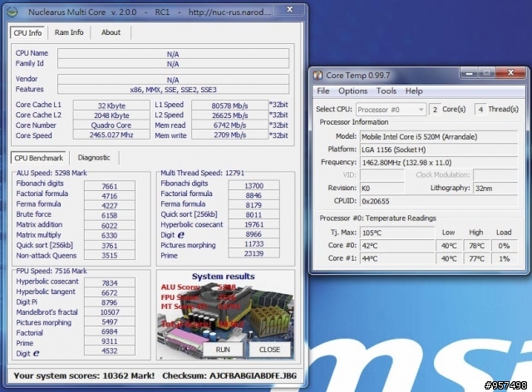Click the L2 Speed value 26625 Mb/s
This screenshot has height=392, width=532.
pos(229,115)
